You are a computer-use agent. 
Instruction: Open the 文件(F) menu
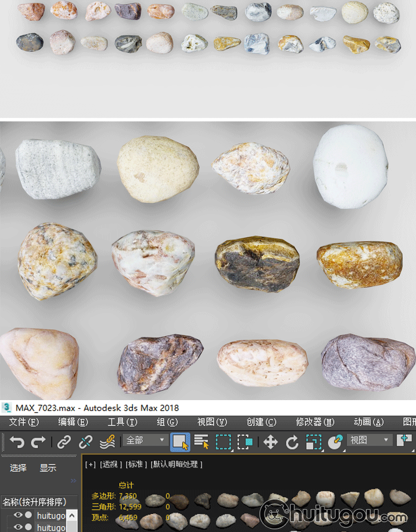point(24,422)
